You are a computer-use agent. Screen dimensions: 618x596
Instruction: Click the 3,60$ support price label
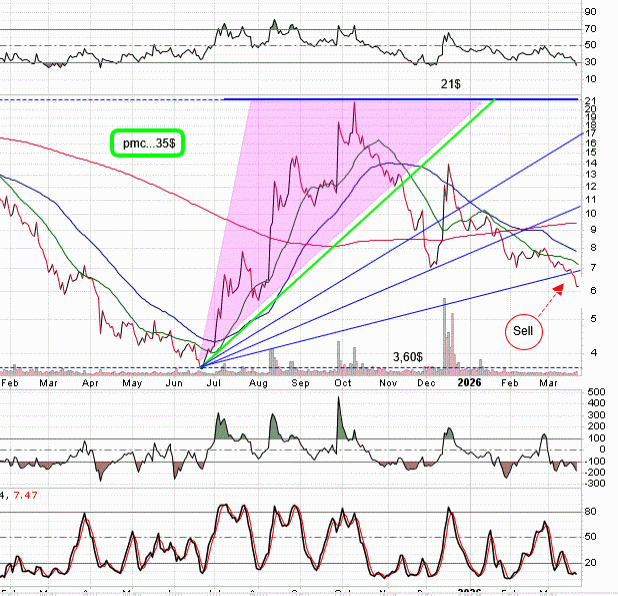point(411,357)
